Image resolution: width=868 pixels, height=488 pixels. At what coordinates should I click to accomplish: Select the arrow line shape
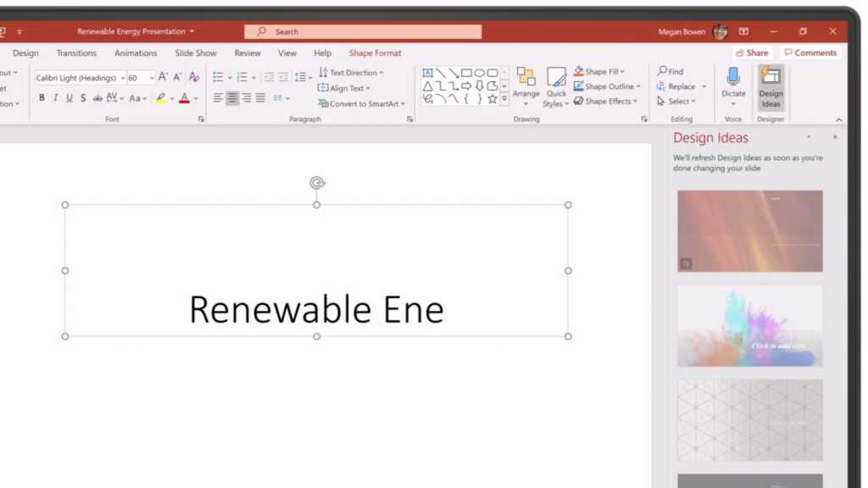453,73
